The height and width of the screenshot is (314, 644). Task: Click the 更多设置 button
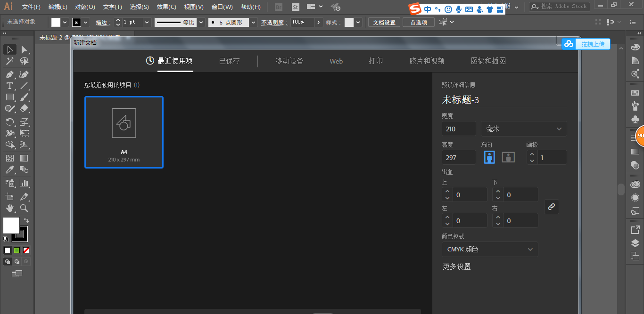coord(456,267)
